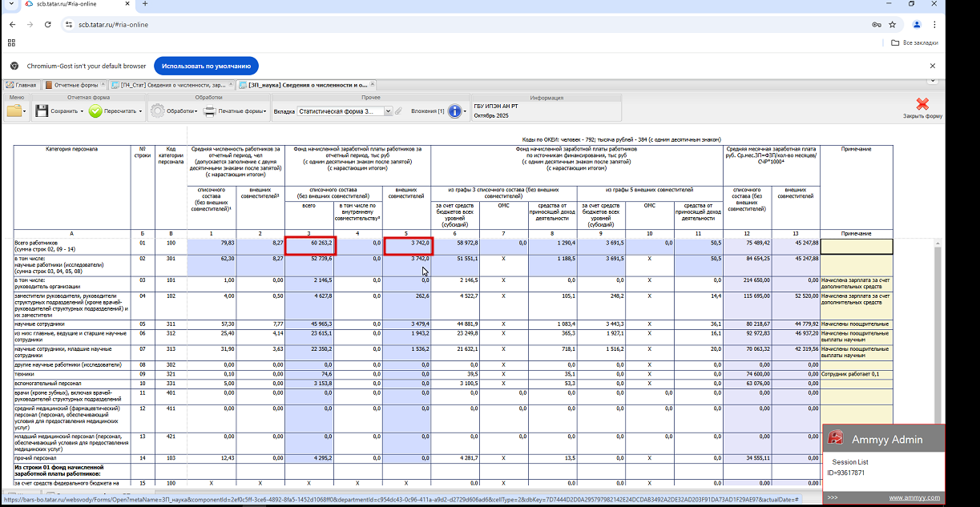Expand the Сохранить dropdown arrow
Viewport: 980px width, 507px height.
click(x=82, y=112)
